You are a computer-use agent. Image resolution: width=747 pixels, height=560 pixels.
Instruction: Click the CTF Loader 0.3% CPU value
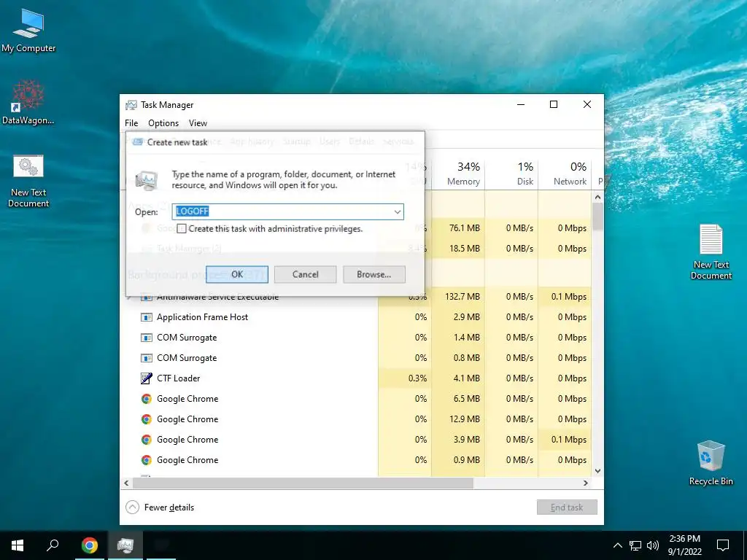click(x=417, y=378)
